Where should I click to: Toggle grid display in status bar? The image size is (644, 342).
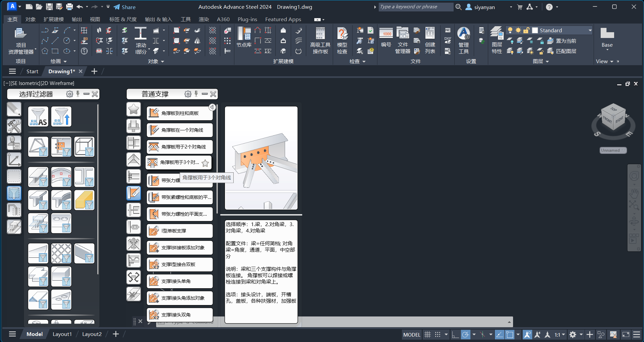click(427, 335)
